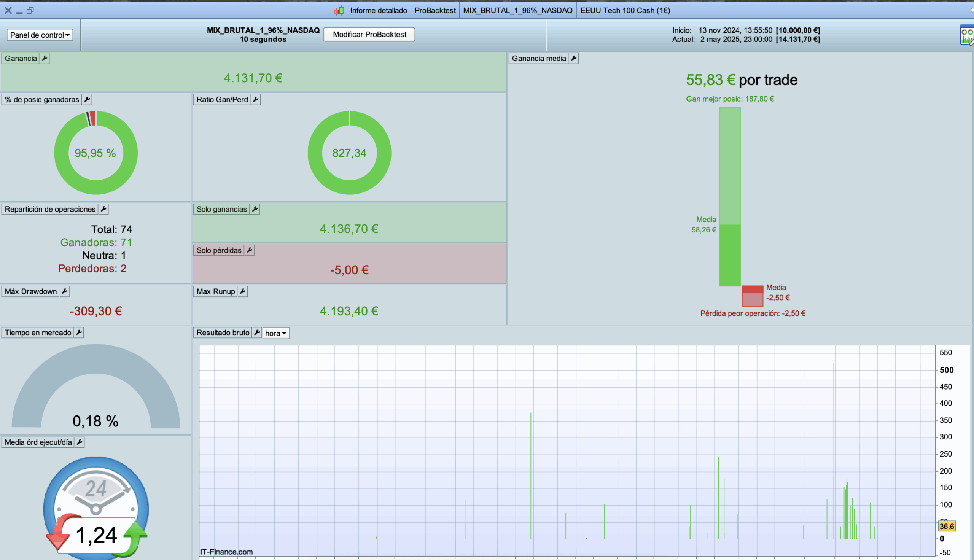Click the restore window icon in title bar
Viewport: 974px width, 560px height.
[x=30, y=10]
